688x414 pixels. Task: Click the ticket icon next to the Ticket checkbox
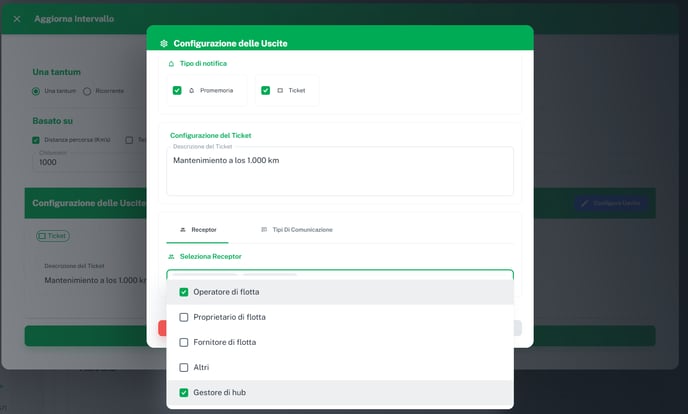click(280, 90)
